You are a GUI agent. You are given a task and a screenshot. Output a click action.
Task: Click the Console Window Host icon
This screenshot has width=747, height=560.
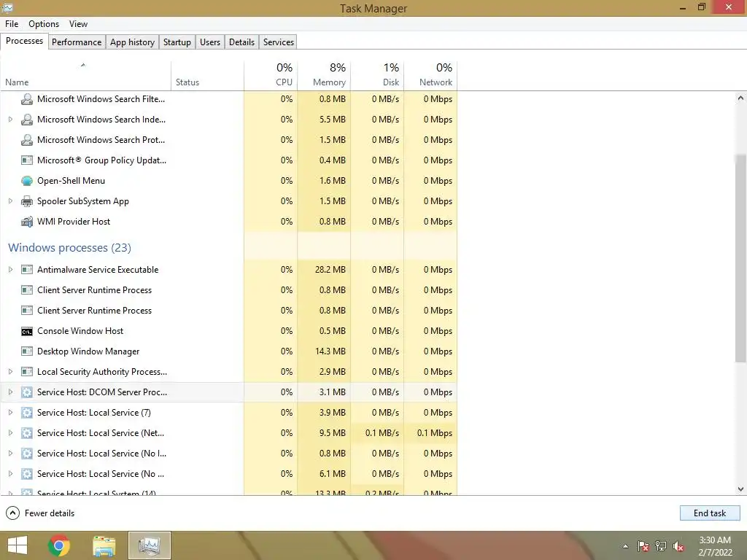point(27,331)
